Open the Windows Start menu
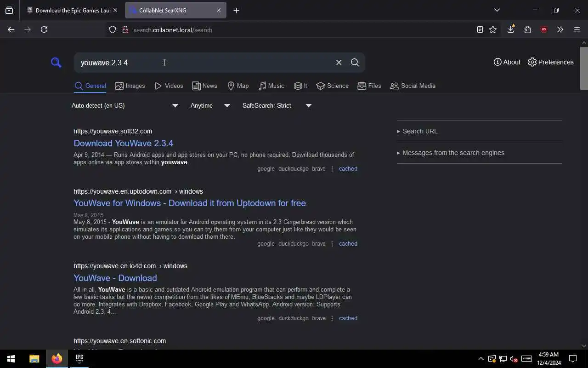This screenshot has width=588, height=368. [11, 359]
